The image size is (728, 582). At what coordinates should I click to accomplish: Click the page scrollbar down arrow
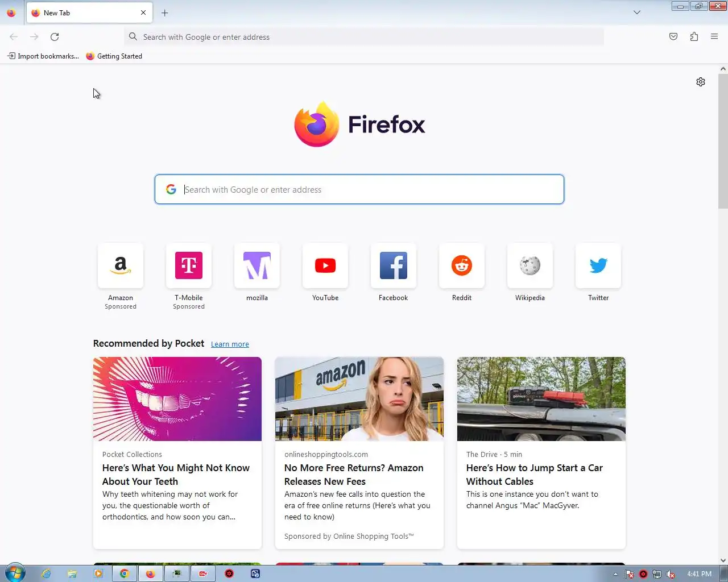(x=723, y=560)
